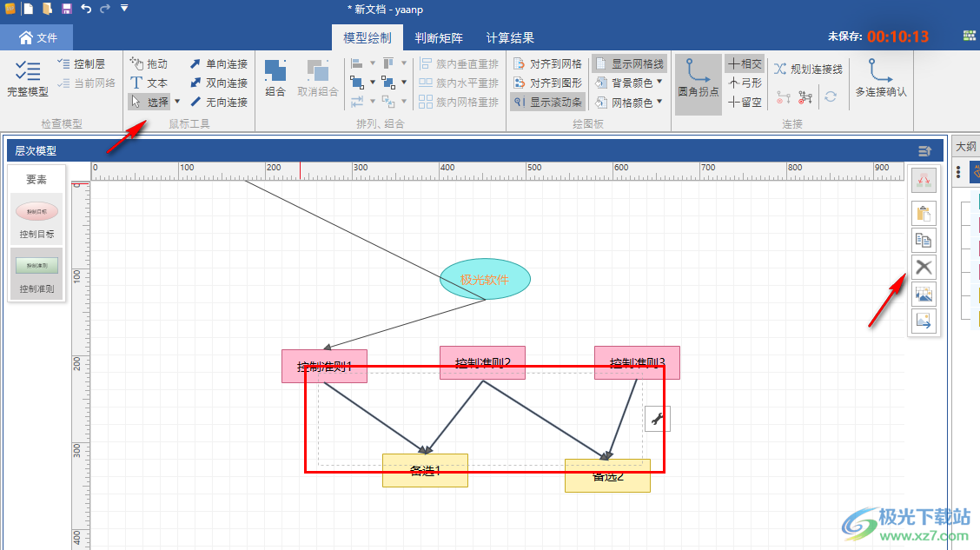Switch to the 计算结果 tab

[510, 37]
